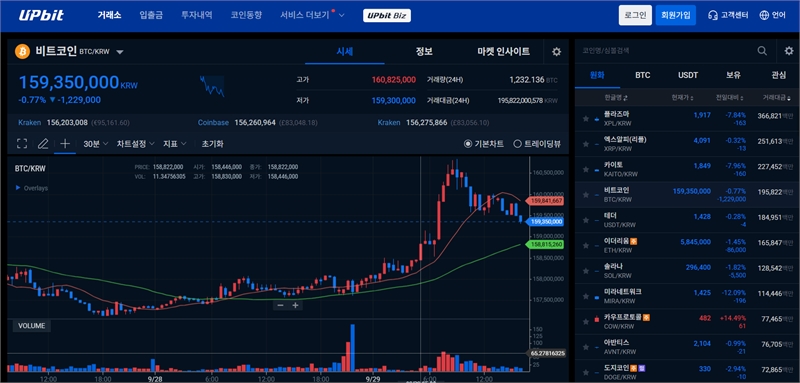Select the 트레이딩뷰 radio option
Image resolution: width=800 pixels, height=383 pixels.
(537, 144)
